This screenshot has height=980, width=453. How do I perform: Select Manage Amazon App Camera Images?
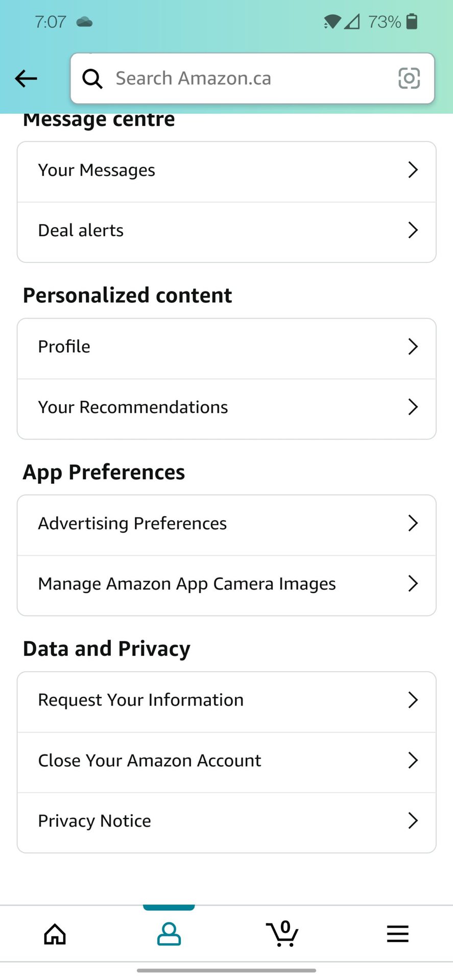226,584
